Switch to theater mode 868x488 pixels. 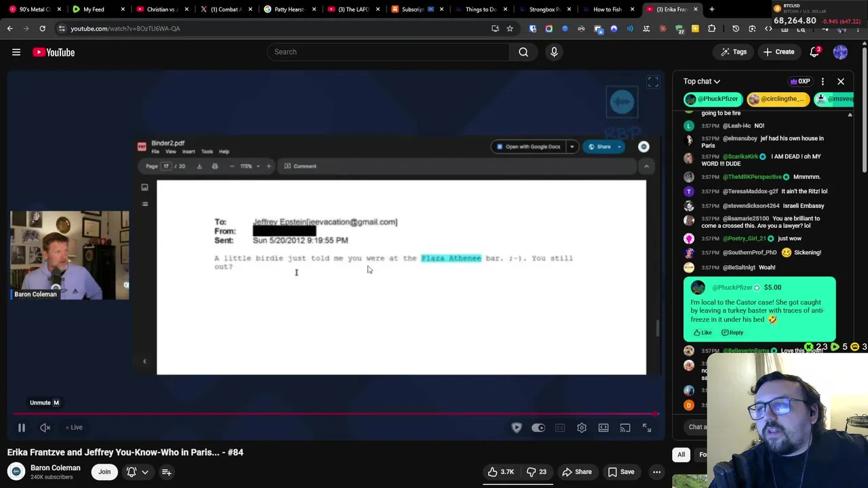[604, 428]
